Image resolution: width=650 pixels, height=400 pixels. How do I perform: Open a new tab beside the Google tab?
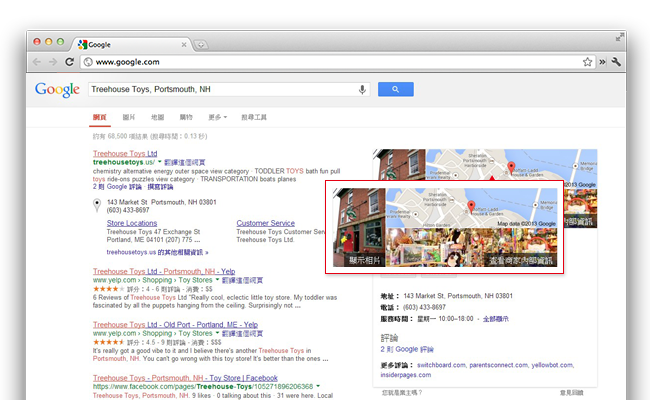201,44
